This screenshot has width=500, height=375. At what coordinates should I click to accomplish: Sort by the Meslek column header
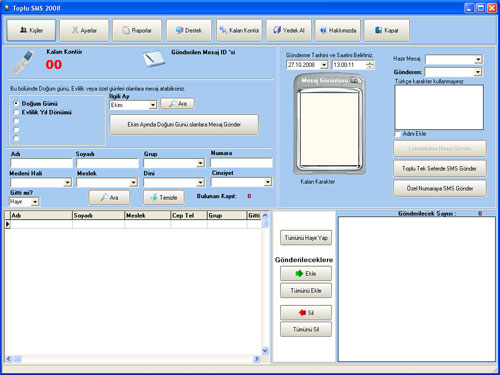[x=148, y=216]
